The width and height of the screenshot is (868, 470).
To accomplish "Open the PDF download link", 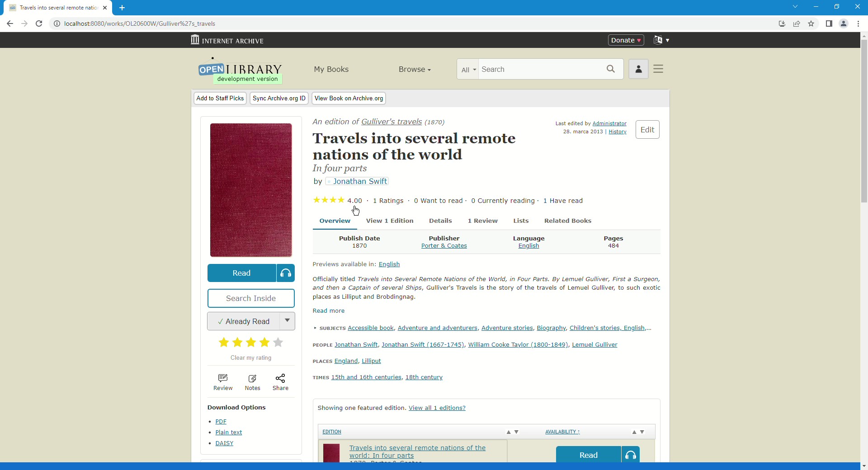I will click(221, 422).
